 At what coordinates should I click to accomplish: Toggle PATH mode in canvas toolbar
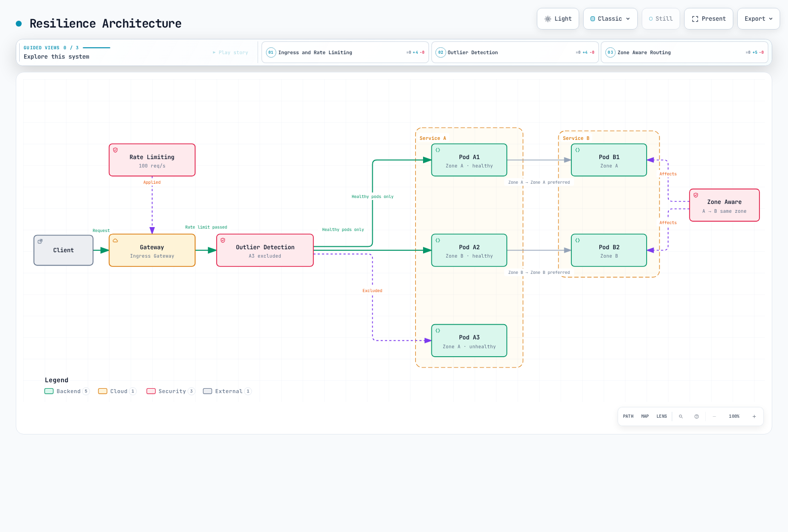click(628, 416)
